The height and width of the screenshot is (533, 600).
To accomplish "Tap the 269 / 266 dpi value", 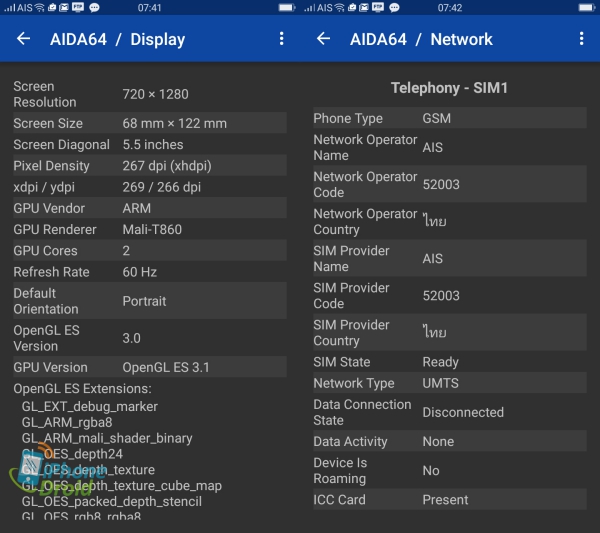I will [161, 187].
